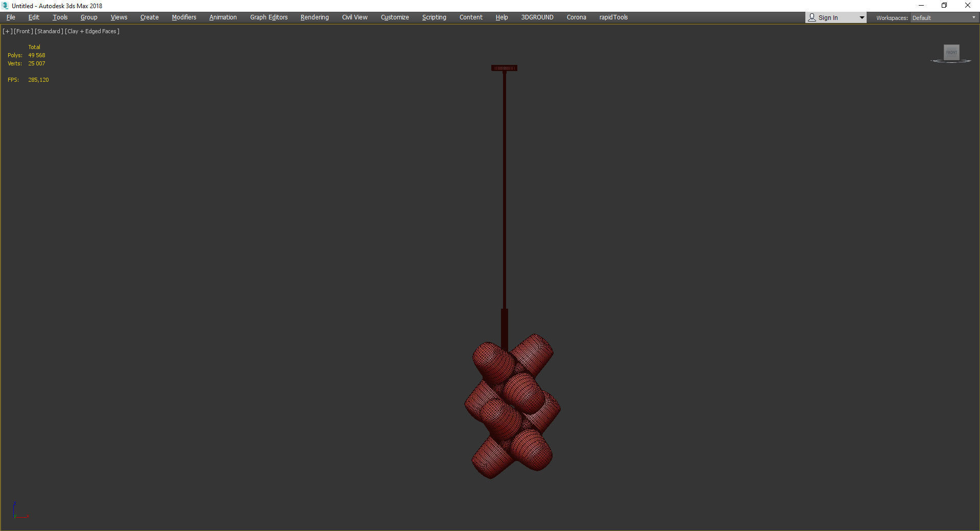Open the [Standard] viewport shading quality menu
980x531 pixels.
point(49,31)
